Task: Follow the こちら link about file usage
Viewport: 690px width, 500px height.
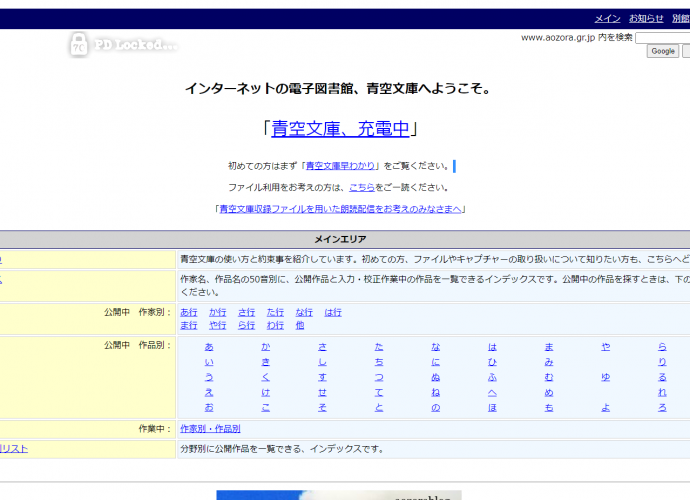Action: 362,188
